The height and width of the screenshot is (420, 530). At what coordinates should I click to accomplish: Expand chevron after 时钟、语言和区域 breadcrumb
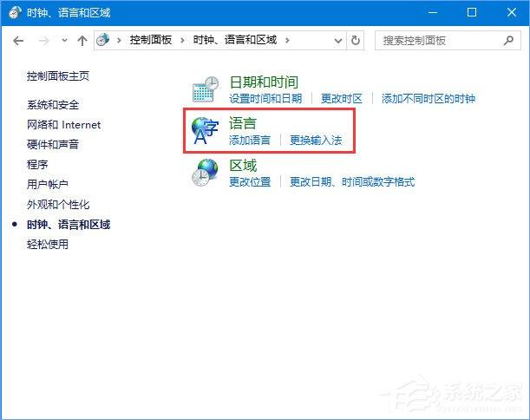click(287, 40)
